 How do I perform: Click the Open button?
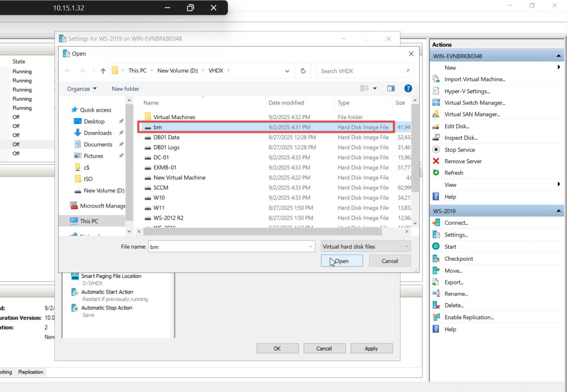click(342, 261)
